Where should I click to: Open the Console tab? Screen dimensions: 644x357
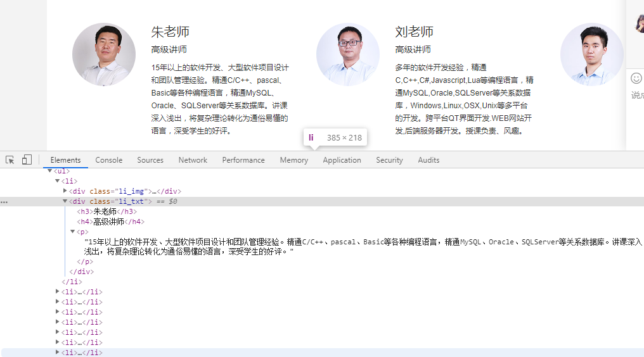click(109, 160)
